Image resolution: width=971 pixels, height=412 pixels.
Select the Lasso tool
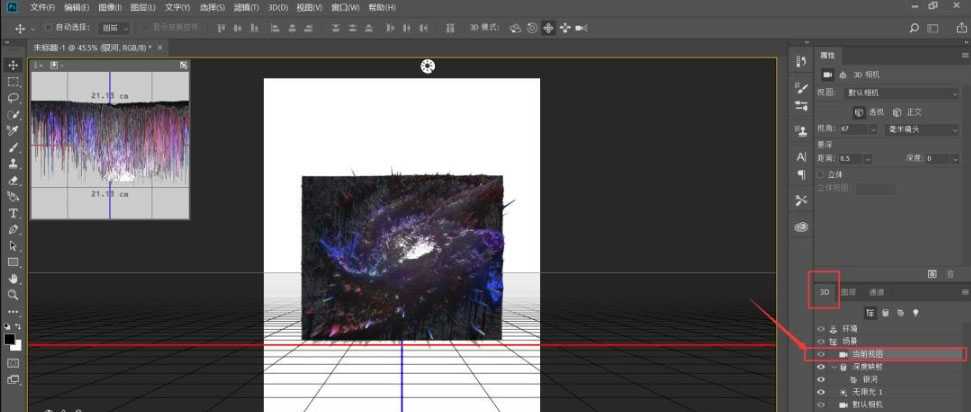pos(14,98)
